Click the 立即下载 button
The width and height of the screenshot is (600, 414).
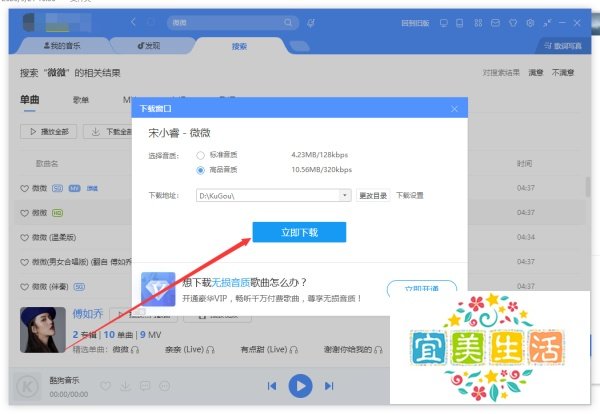tap(299, 232)
